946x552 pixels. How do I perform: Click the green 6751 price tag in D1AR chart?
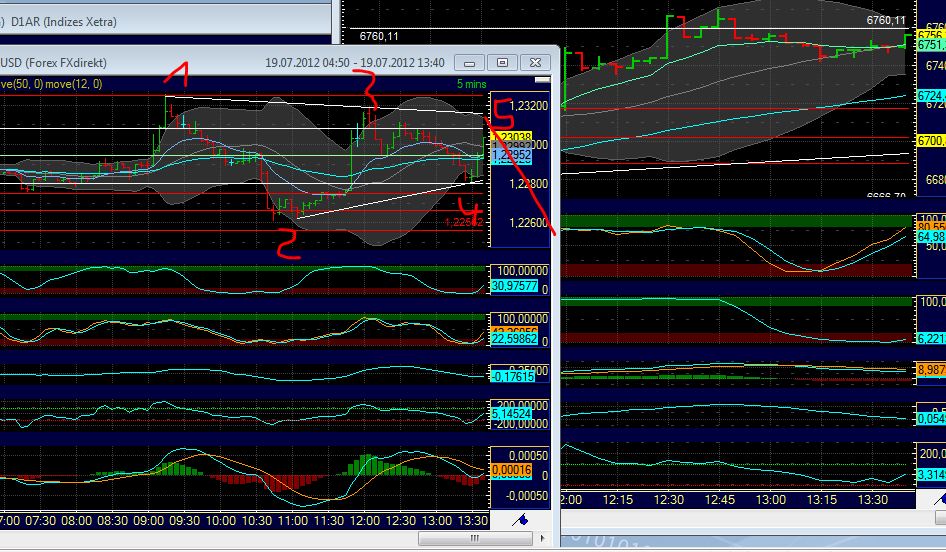(x=931, y=46)
